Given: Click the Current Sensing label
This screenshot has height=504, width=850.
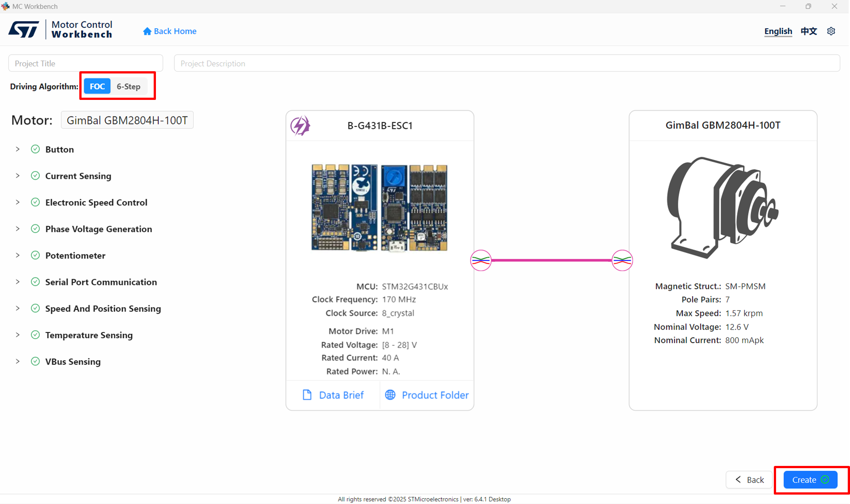Looking at the screenshot, I should pos(78,176).
